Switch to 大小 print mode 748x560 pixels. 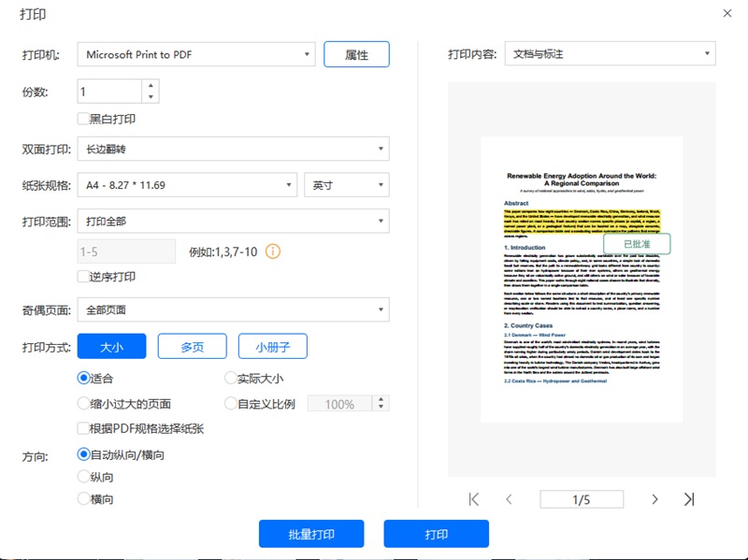tap(111, 346)
